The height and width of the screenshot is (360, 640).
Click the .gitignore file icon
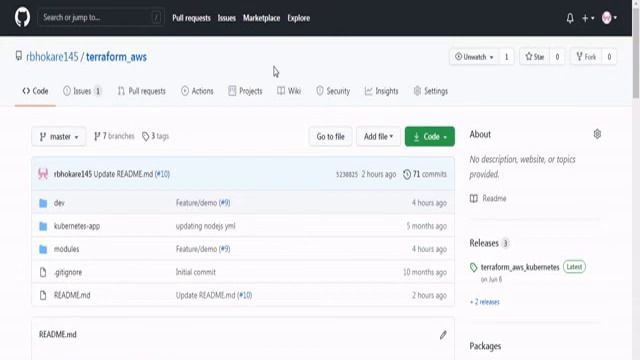click(43, 272)
